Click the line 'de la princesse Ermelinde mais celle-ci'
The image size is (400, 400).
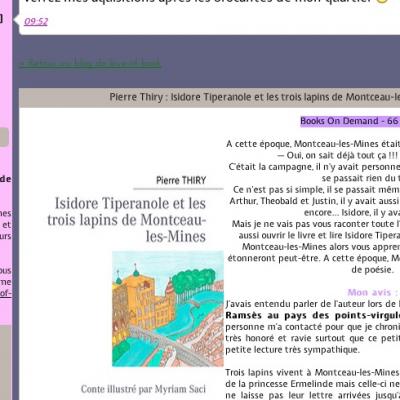coord(312,384)
